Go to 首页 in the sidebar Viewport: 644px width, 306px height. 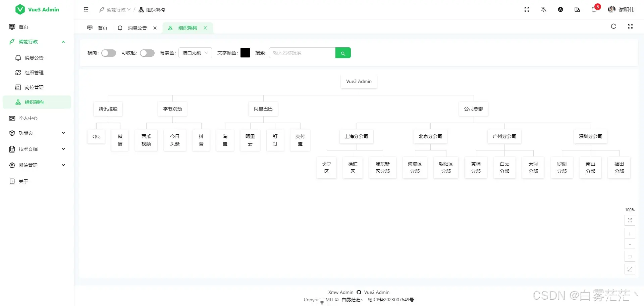pos(37,27)
